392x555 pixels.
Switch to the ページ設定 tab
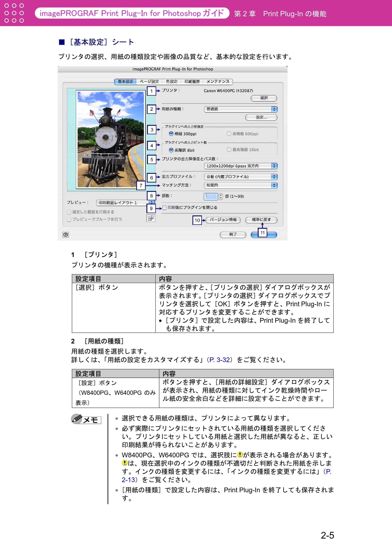click(149, 82)
